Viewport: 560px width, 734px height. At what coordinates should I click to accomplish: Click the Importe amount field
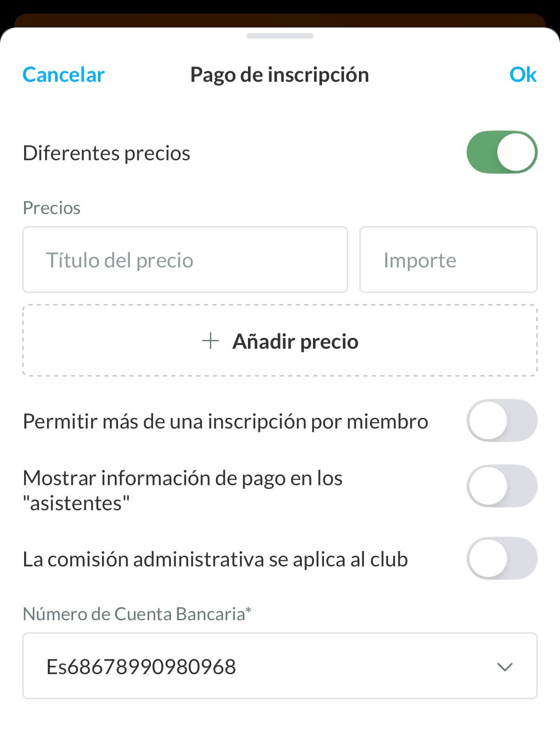point(448,260)
